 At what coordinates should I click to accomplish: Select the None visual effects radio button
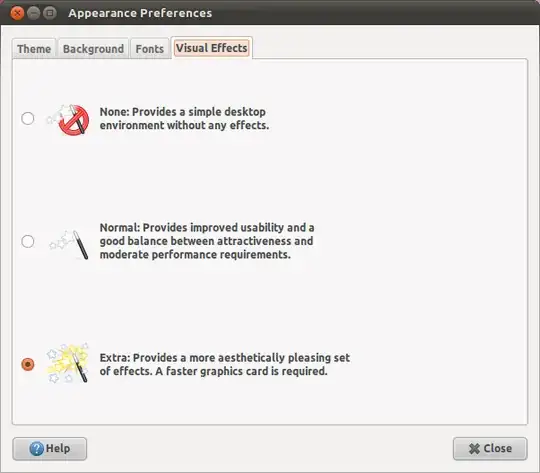[x=28, y=119]
